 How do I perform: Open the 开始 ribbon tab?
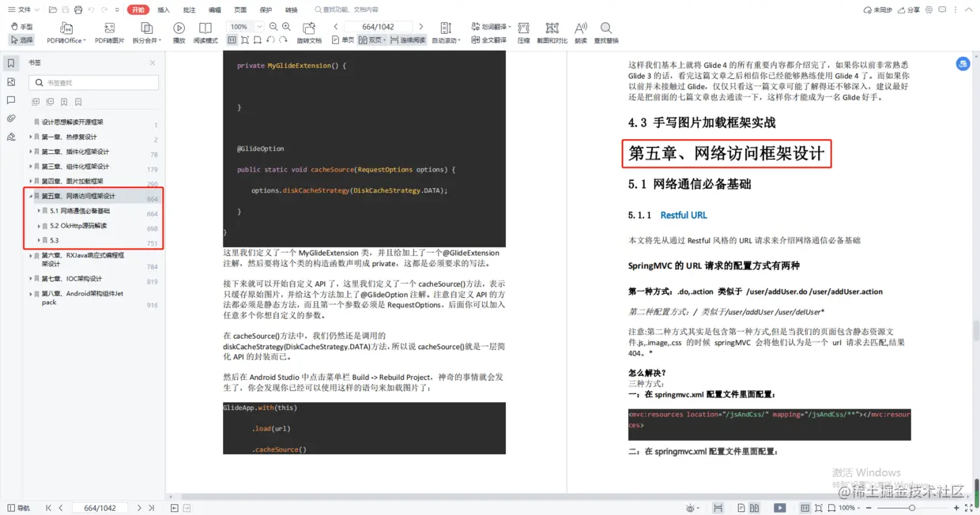(138, 9)
